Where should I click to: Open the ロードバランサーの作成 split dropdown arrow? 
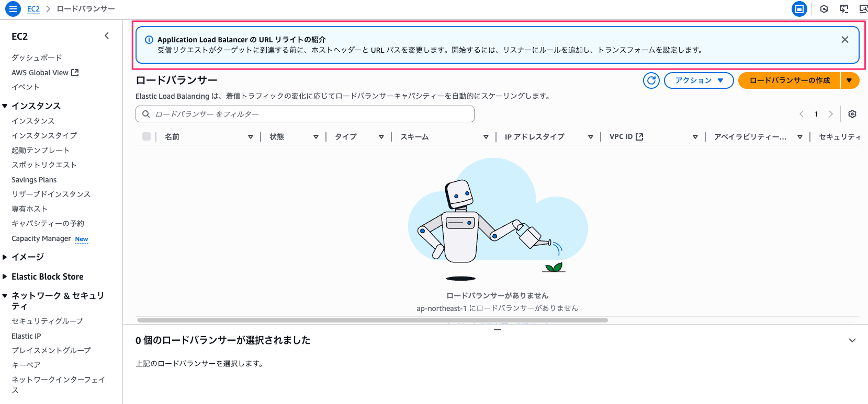(849, 80)
